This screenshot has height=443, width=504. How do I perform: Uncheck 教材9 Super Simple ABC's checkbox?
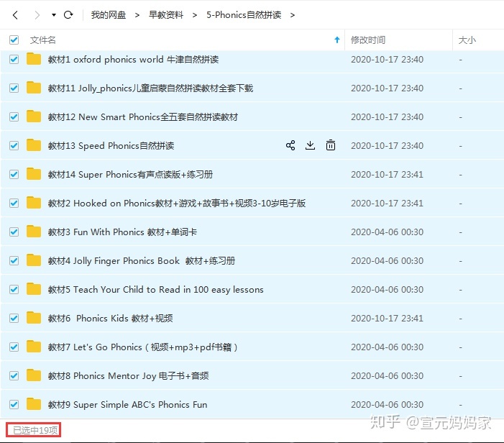pyautogui.click(x=14, y=405)
